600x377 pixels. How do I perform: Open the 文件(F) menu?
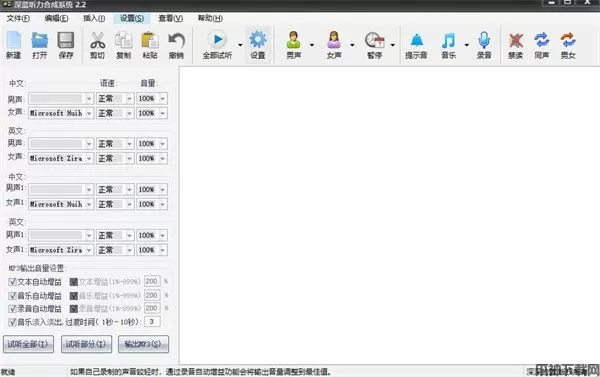click(x=18, y=18)
